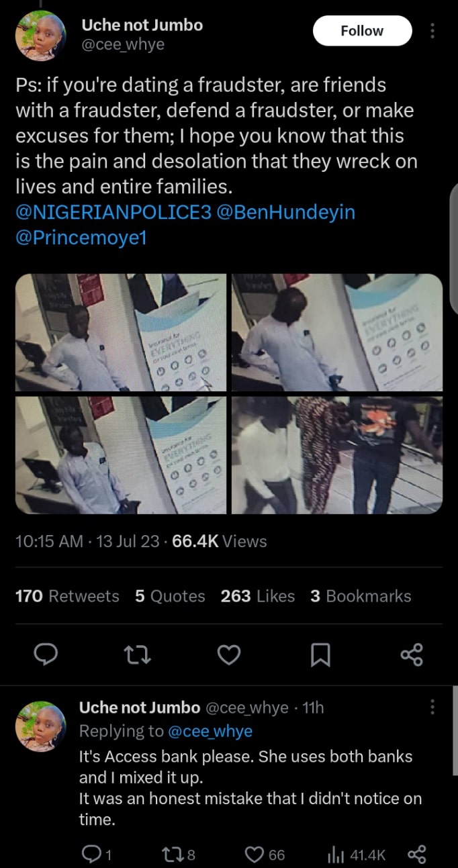The height and width of the screenshot is (868, 458).
Task: Open top-left CCTV photo of man
Action: click(121, 332)
